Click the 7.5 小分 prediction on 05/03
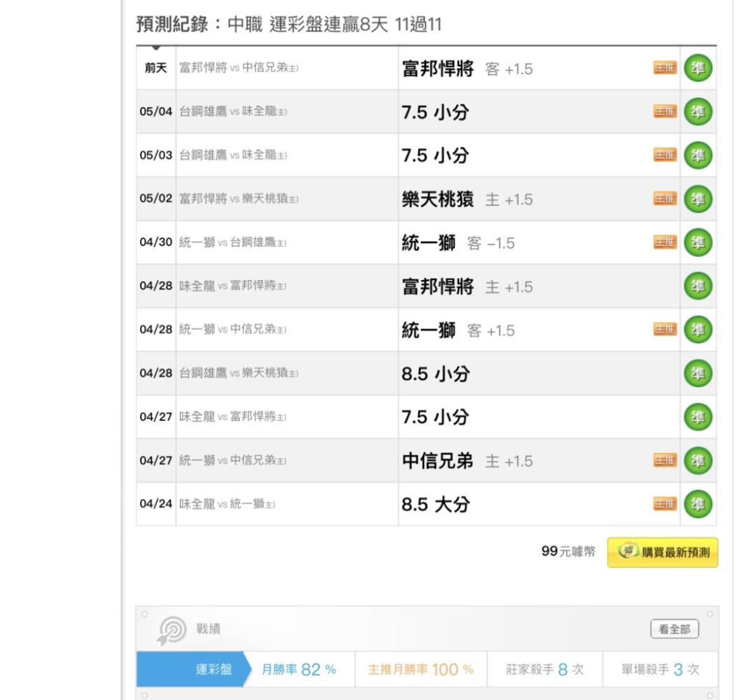741x700 pixels. point(435,155)
